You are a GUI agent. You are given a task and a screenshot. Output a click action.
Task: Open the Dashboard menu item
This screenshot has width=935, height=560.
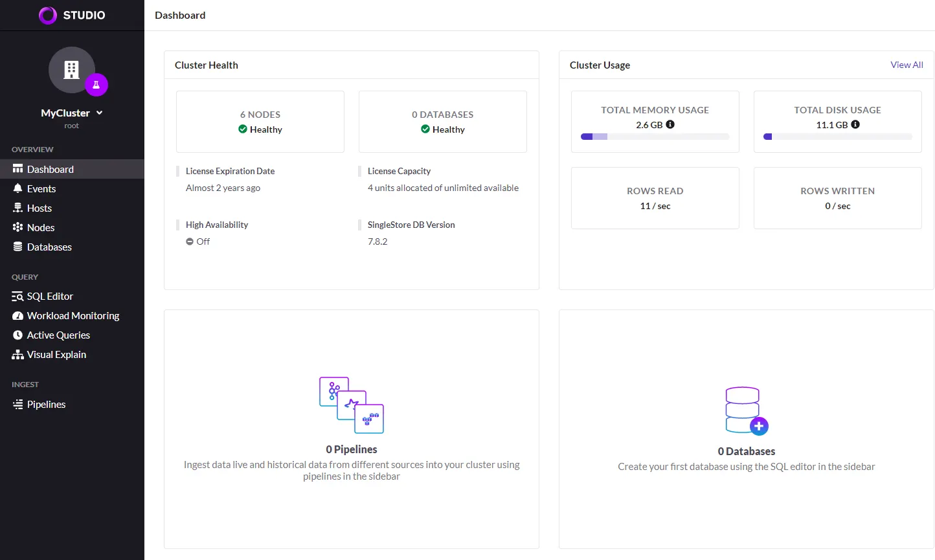(x=51, y=169)
